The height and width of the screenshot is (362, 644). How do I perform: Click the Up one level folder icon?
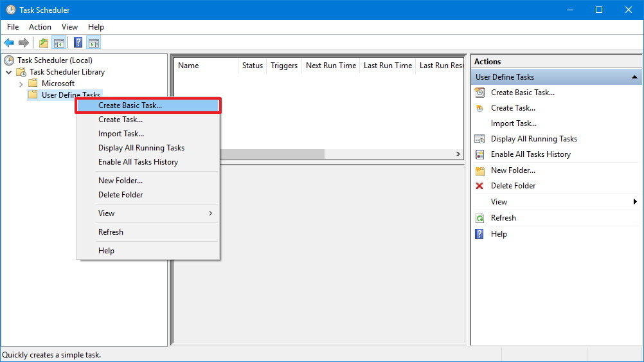pos(43,43)
